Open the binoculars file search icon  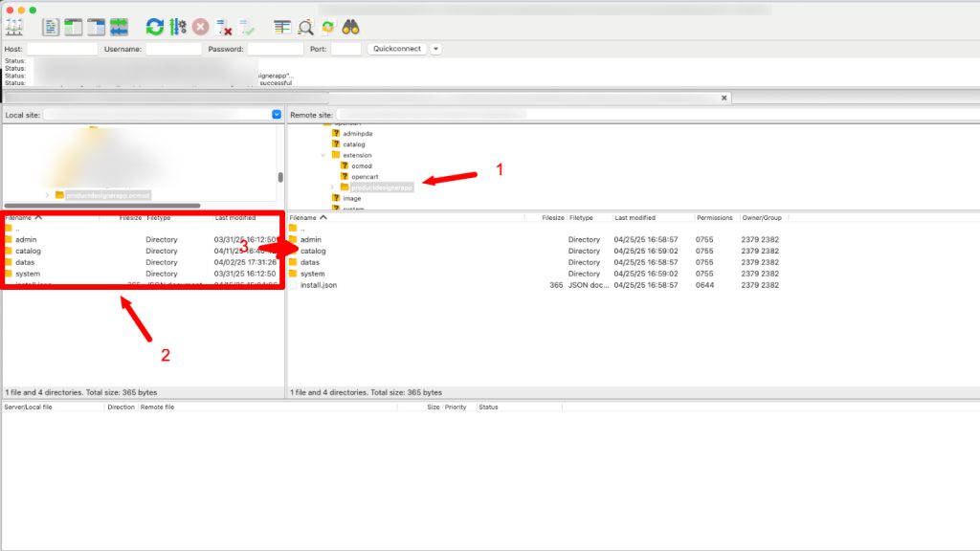pyautogui.click(x=350, y=27)
